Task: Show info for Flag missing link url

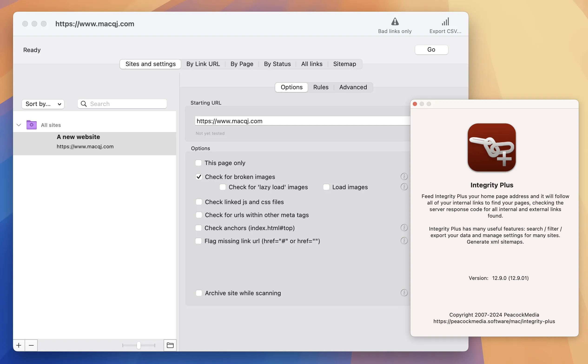Action: 404,241
